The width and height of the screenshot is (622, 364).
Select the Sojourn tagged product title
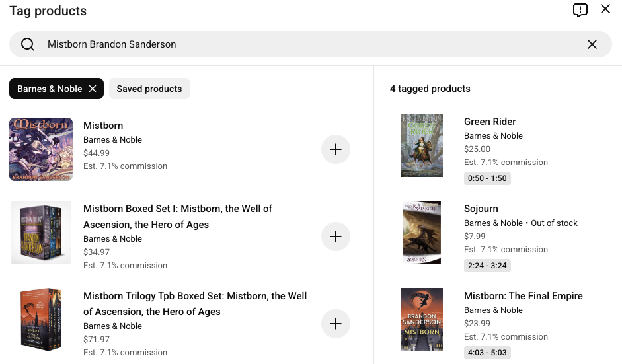(x=481, y=209)
